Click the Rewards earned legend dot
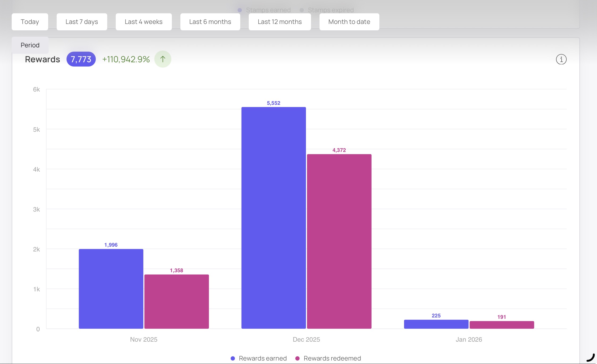The height and width of the screenshot is (364, 597). click(x=233, y=358)
